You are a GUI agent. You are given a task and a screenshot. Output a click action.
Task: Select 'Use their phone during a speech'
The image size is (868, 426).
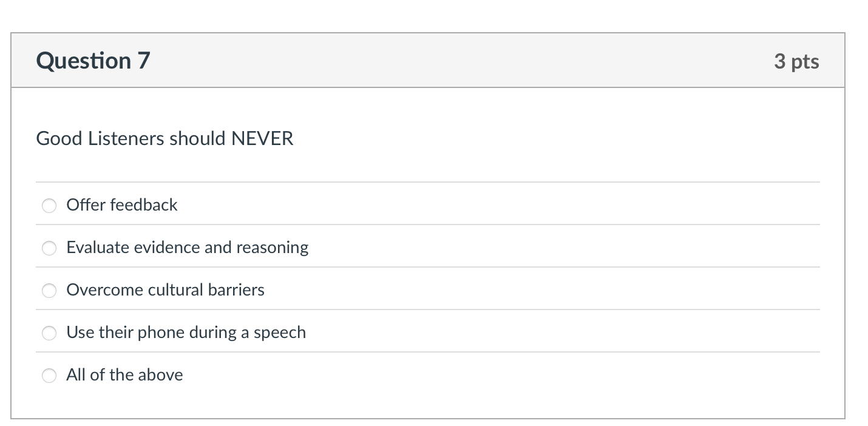[49, 333]
